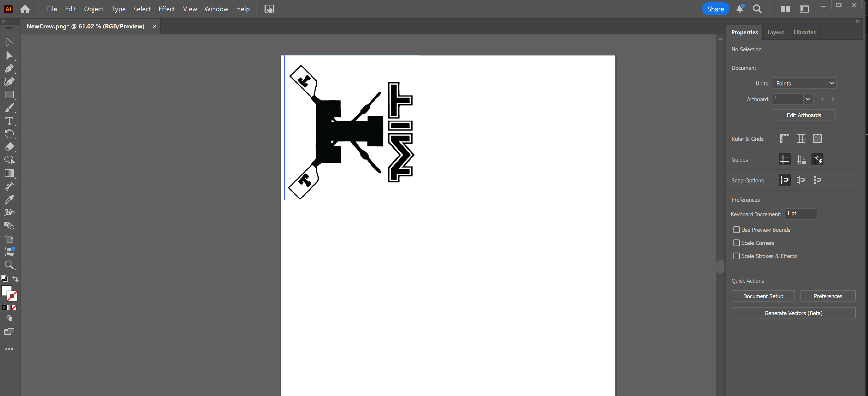Switch to the Libraries tab

(x=804, y=32)
